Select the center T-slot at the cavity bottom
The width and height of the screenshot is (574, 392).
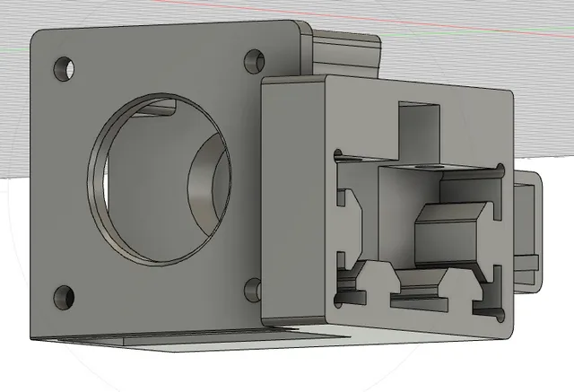tap(420, 291)
